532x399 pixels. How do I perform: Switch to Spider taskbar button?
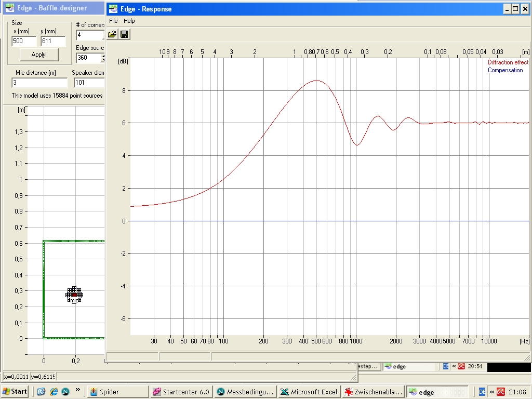coord(118,392)
